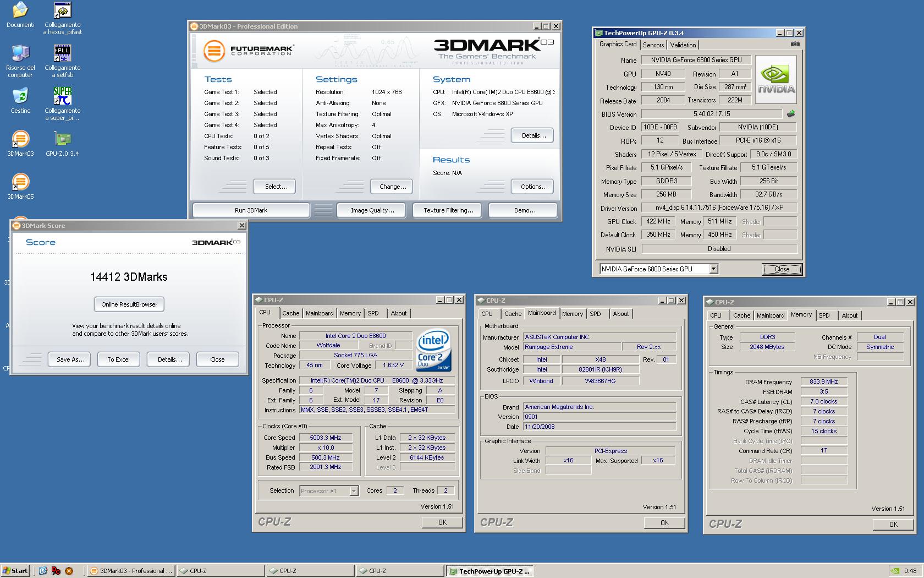This screenshot has height=578, width=924.
Task: Open the Start menu
Action: click(15, 571)
